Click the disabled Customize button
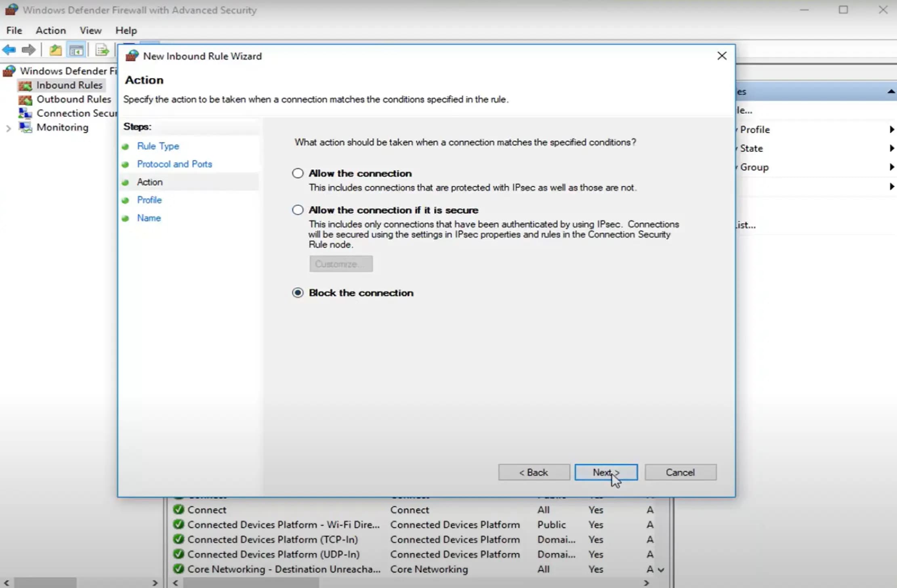897x588 pixels. [x=341, y=264]
